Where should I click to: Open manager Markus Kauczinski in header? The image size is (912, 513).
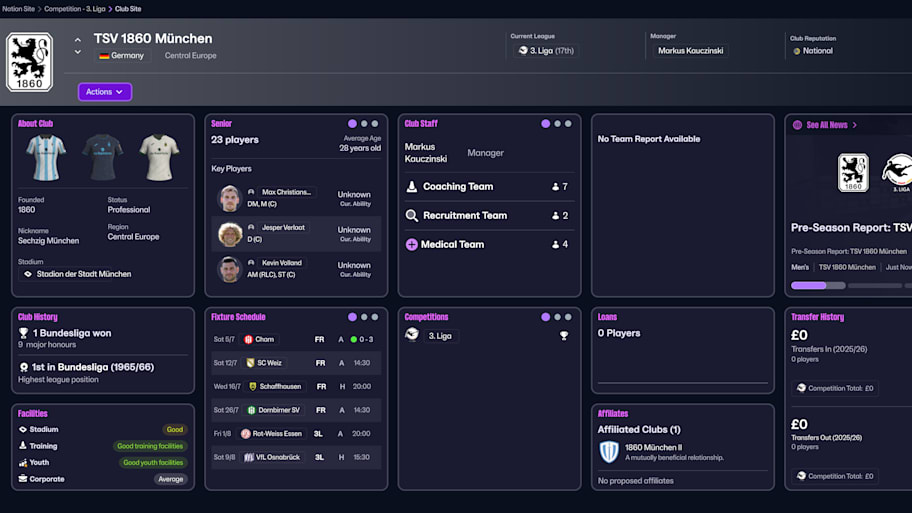(x=690, y=51)
